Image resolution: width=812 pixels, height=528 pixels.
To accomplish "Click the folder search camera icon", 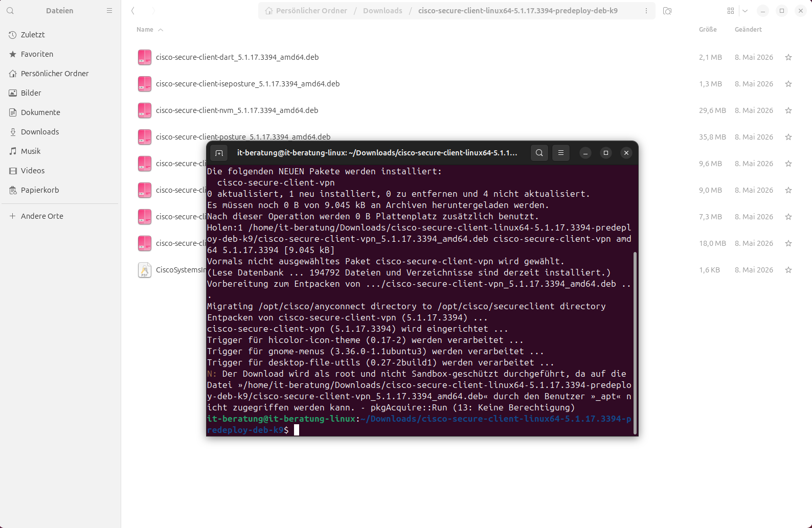I will pos(667,11).
